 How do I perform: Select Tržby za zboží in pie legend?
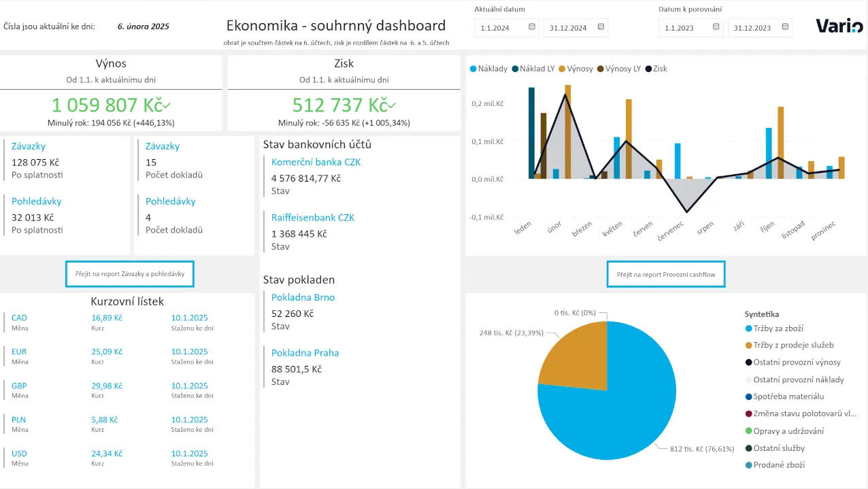pyautogui.click(x=778, y=328)
